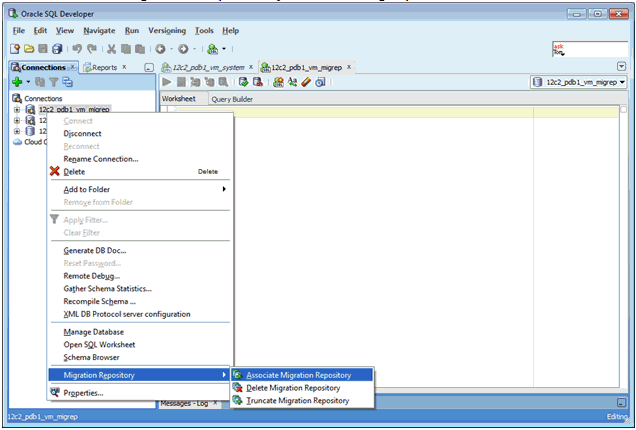
Task: Click the Rollback icon with red mark
Action: [258, 82]
